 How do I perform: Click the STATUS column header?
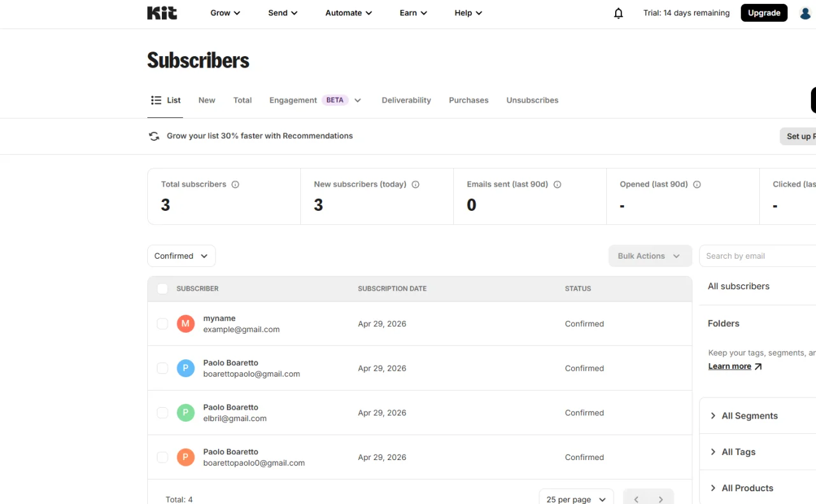click(578, 289)
